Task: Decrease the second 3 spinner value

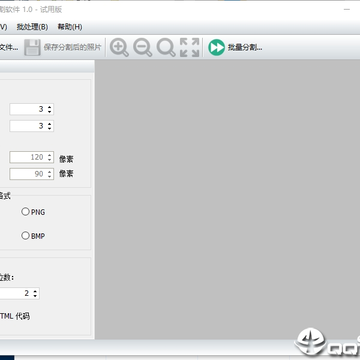Action: [x=49, y=128]
